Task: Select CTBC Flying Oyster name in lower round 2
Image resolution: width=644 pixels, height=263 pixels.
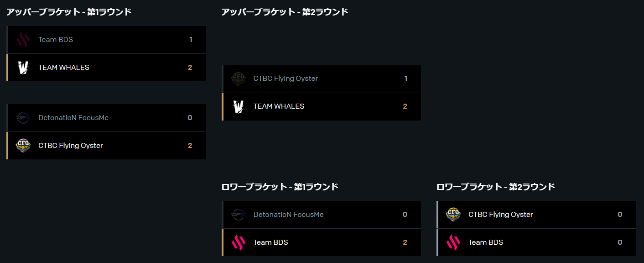Action: tap(501, 215)
